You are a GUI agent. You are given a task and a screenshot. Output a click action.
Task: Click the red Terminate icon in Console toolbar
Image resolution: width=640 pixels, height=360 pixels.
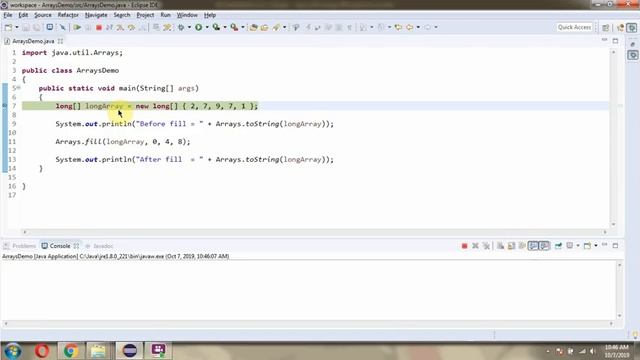tap(464, 246)
